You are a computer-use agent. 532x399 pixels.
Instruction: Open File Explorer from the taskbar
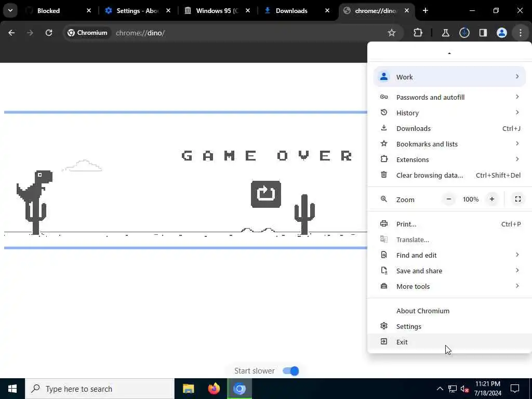[188, 389]
